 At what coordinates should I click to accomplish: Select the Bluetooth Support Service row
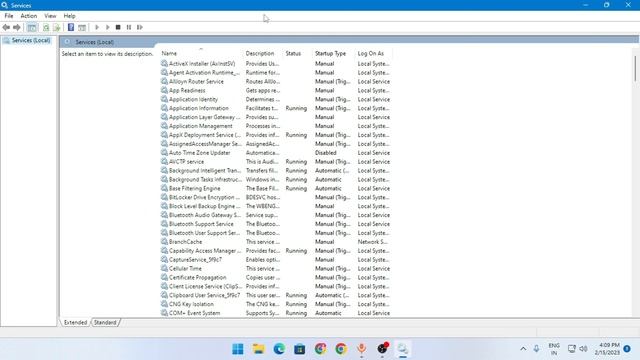(x=276, y=224)
